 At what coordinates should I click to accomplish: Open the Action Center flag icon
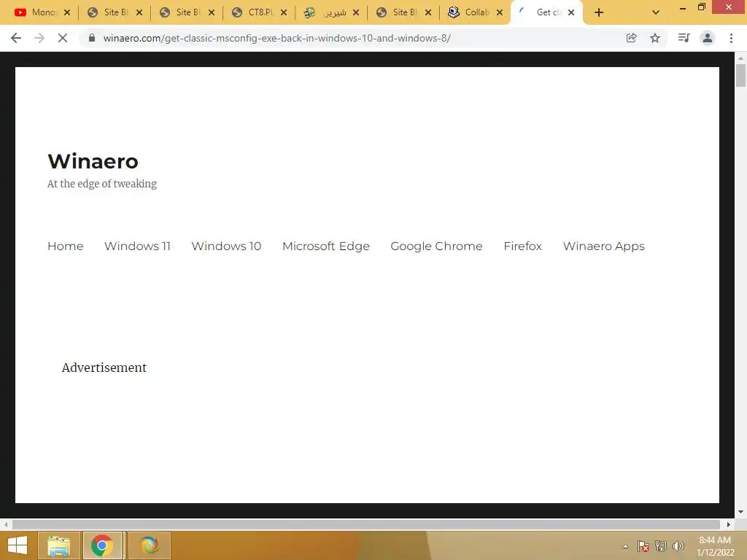click(x=643, y=546)
